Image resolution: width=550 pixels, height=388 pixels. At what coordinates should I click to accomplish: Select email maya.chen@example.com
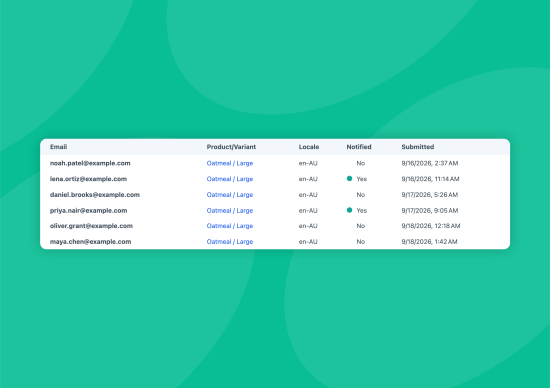90,242
